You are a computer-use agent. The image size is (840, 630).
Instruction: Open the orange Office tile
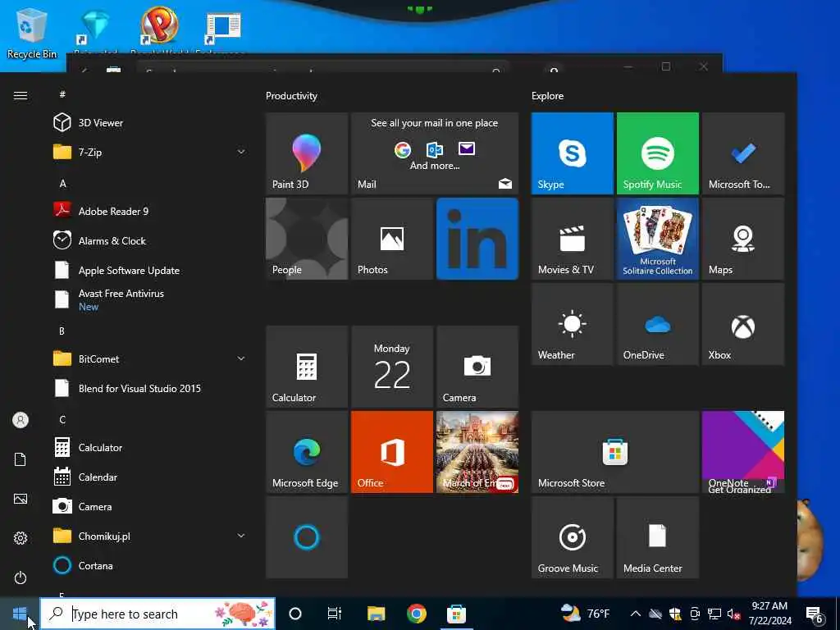[391, 452]
